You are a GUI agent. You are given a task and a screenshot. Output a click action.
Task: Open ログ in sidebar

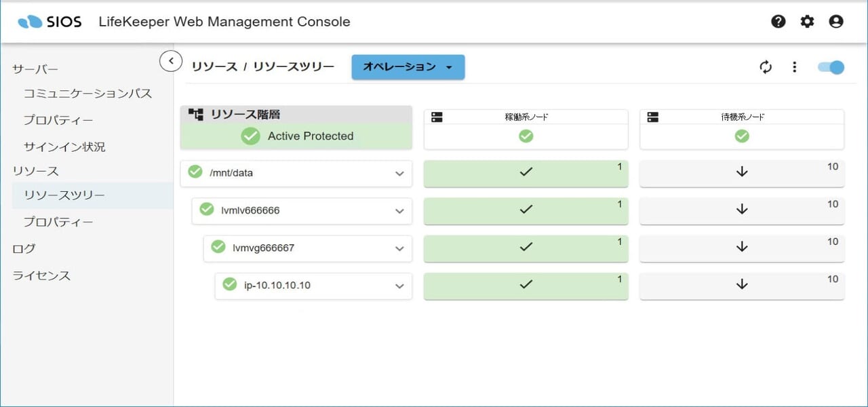[24, 248]
